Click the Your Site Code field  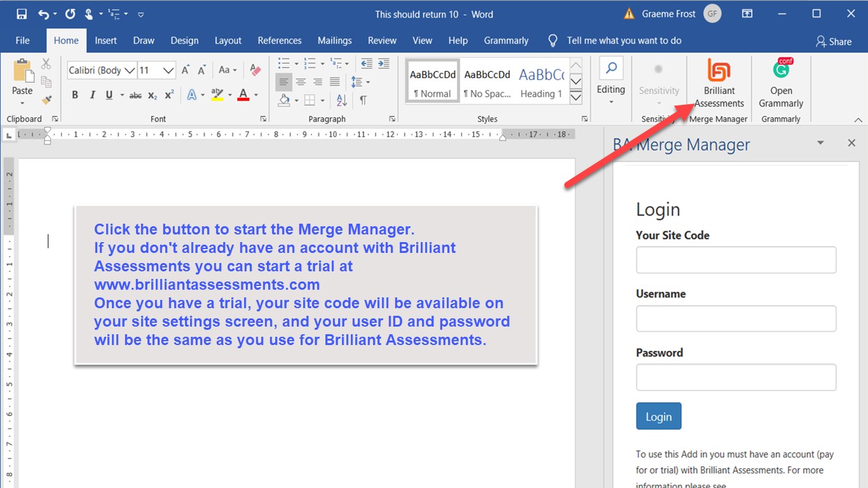pyautogui.click(x=736, y=260)
